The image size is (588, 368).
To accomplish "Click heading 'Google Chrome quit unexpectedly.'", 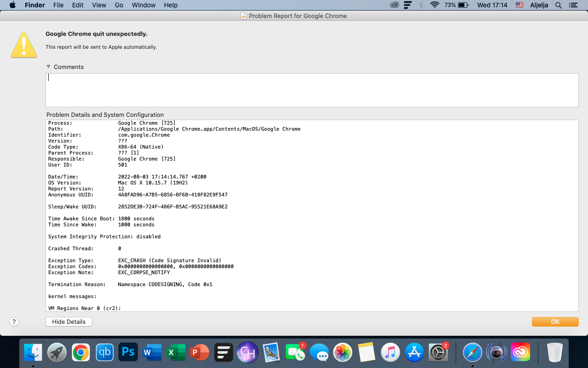I will point(96,34).
